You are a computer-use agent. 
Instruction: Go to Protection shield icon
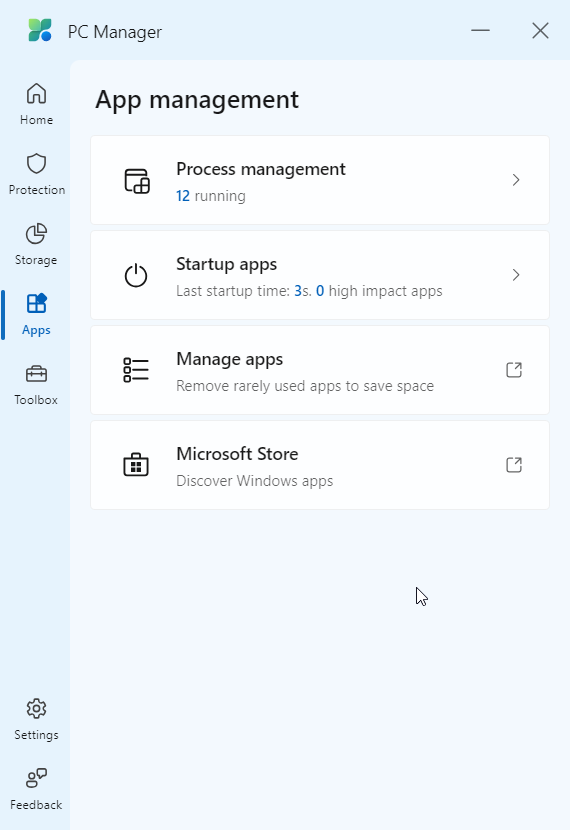pyautogui.click(x=36, y=164)
